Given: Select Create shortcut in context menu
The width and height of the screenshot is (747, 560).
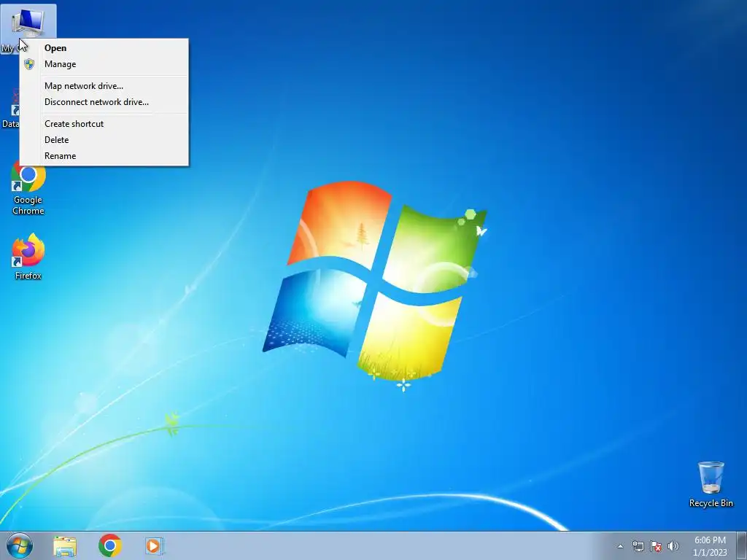Looking at the screenshot, I should 104,124.
